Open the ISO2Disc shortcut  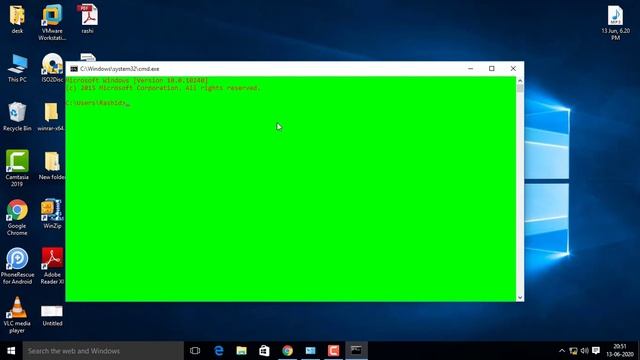coord(52,68)
